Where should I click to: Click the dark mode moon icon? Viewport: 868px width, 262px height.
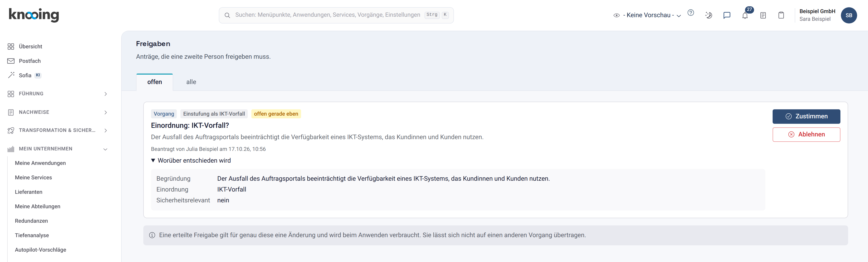tap(709, 15)
